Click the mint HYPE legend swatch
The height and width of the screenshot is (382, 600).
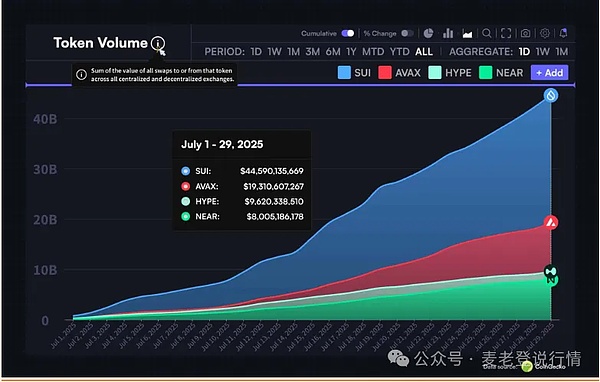(x=435, y=73)
